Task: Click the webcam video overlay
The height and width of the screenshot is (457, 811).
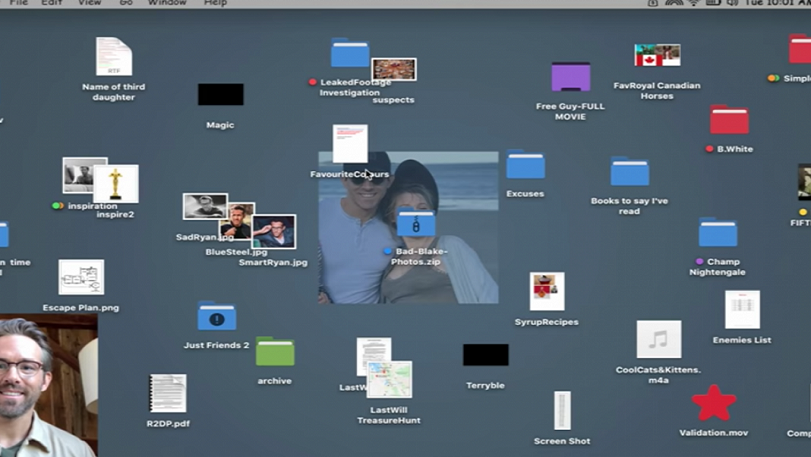Action: [x=49, y=385]
